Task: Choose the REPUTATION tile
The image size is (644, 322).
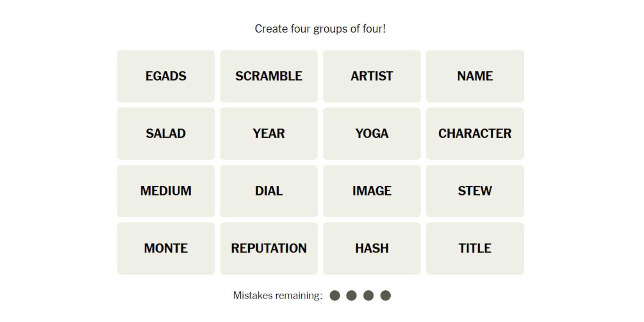Action: click(269, 248)
